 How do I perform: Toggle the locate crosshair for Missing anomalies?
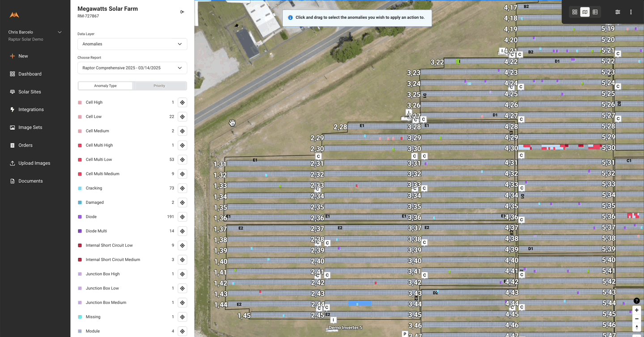click(182, 317)
